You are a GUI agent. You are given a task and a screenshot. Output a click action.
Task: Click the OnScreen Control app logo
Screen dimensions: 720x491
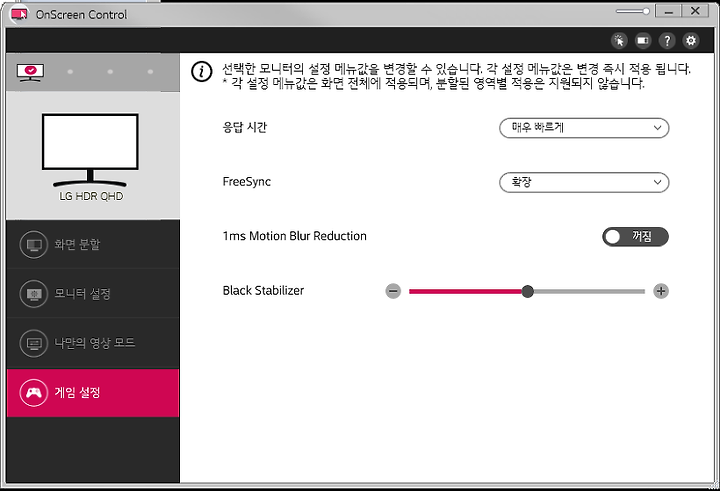pyautogui.click(x=19, y=15)
